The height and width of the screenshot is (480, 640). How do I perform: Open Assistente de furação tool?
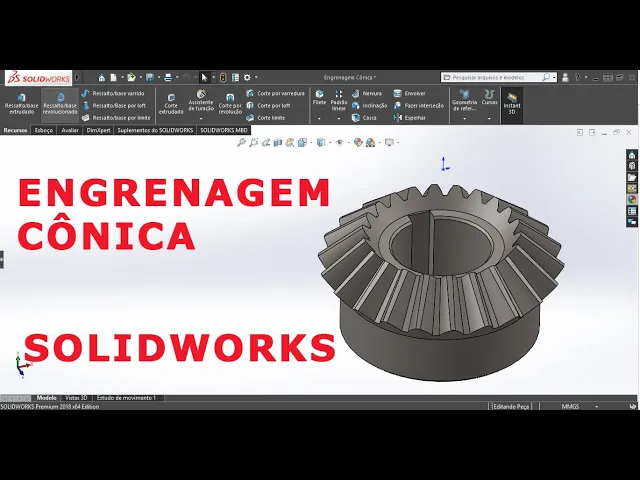(201, 101)
